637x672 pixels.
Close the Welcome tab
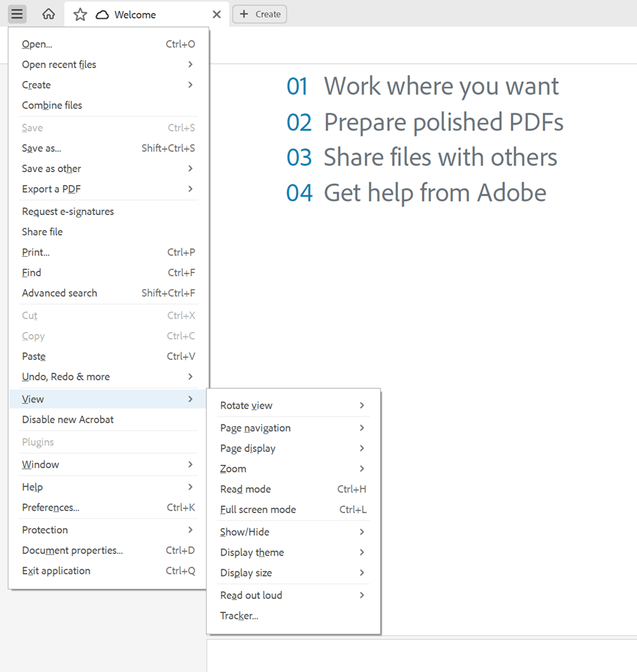point(216,14)
